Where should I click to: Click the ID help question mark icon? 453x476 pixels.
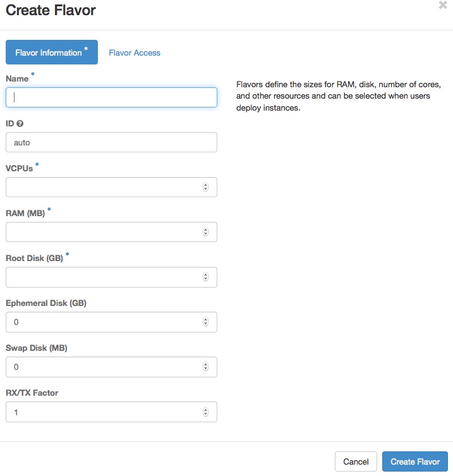point(20,124)
